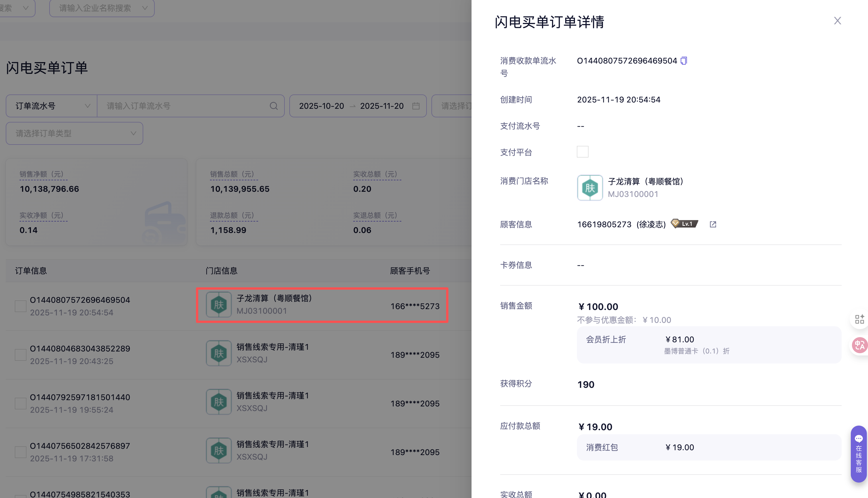Click the translate floating icon

pos(859,345)
